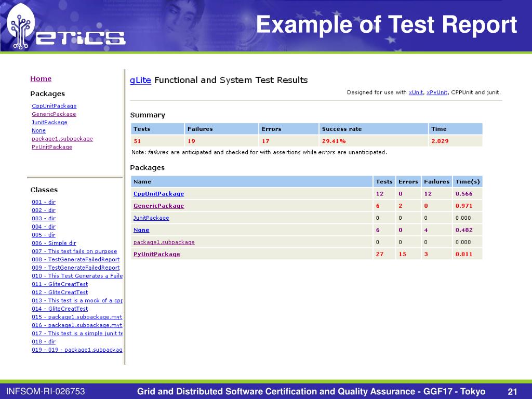Open CppUnitPackage in the Packages table
Screen dimensions: 532x399
(159, 194)
